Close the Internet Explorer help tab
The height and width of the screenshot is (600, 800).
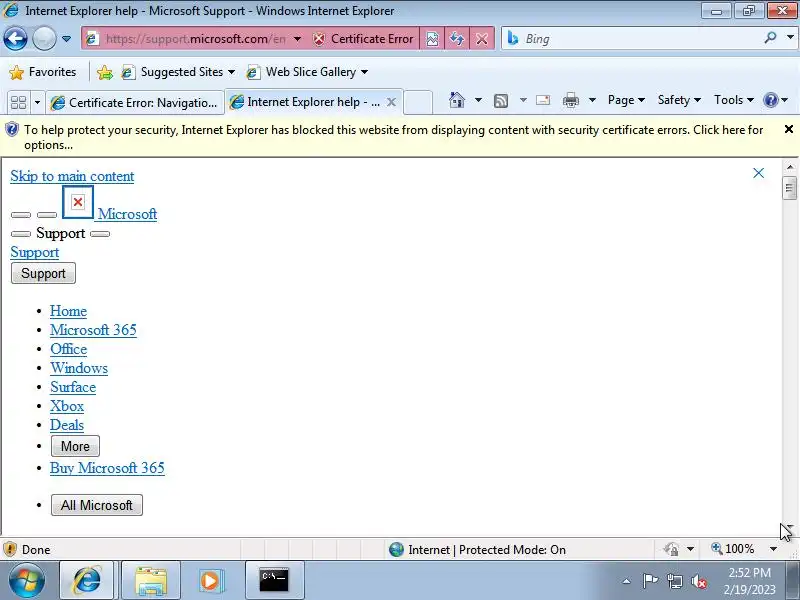[391, 102]
